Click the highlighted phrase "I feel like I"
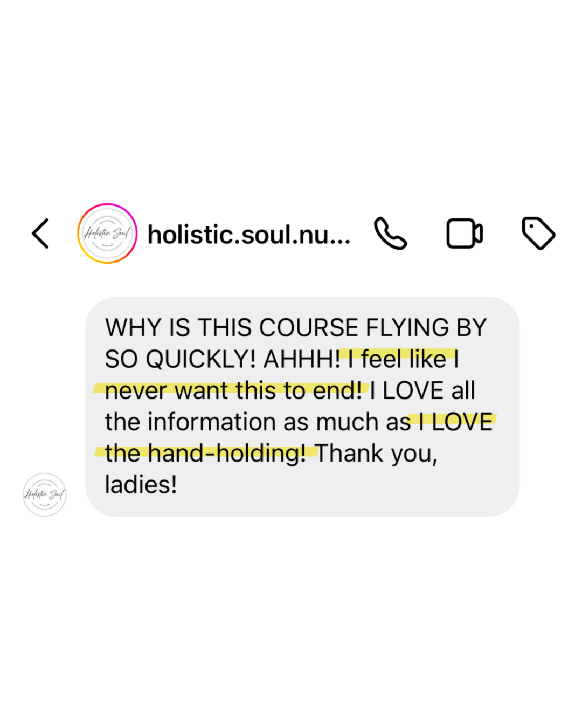 (404, 359)
